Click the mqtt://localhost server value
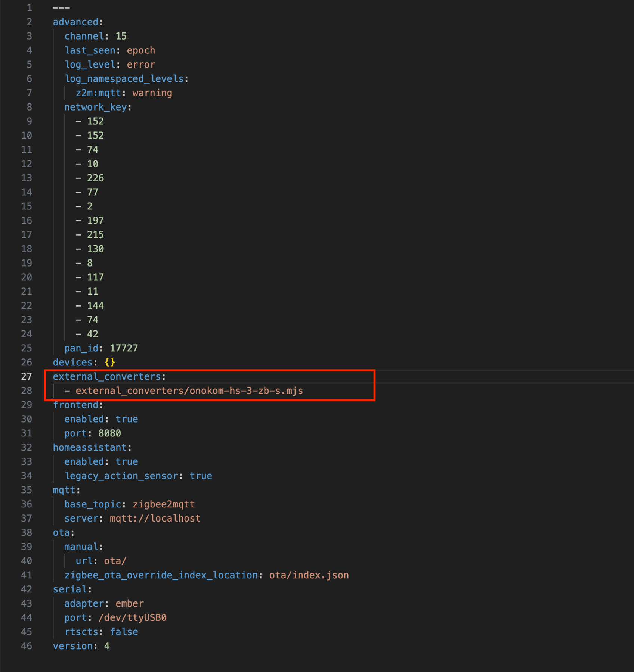This screenshot has width=634, height=672. [x=155, y=519]
